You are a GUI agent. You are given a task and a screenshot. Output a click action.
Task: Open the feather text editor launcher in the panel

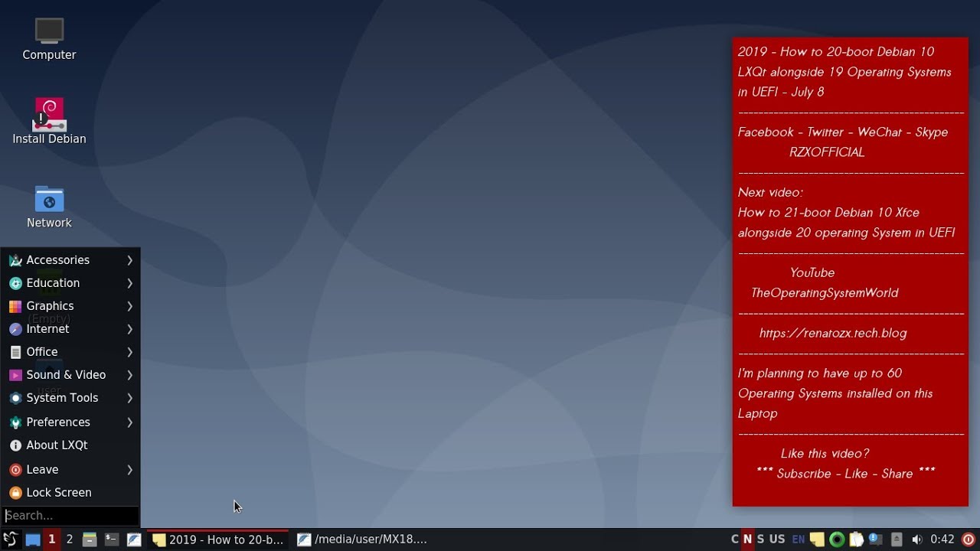[134, 540]
